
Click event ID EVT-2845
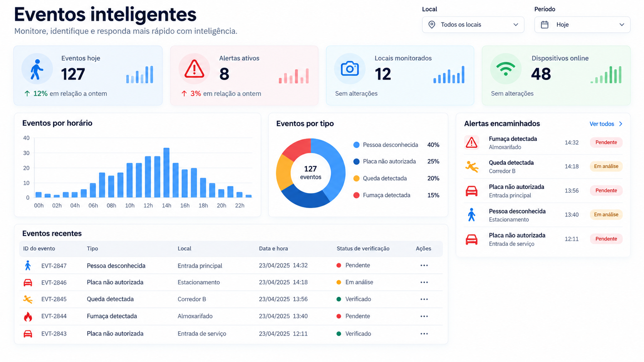[54, 299]
